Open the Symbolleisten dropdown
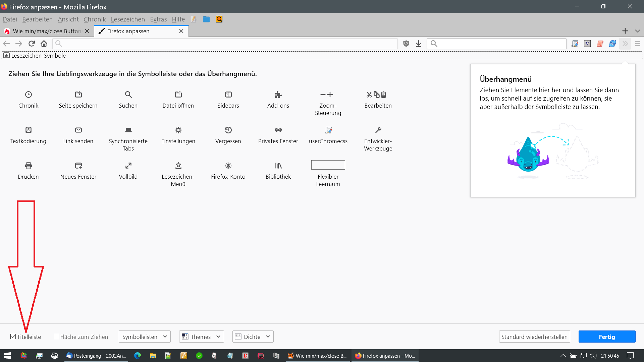 pos(145,337)
